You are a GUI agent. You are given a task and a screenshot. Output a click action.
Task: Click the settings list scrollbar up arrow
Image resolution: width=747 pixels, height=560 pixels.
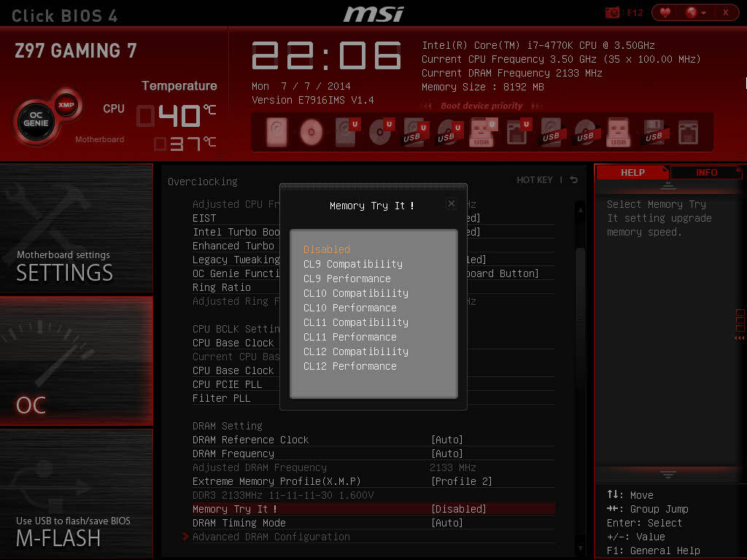(x=580, y=209)
